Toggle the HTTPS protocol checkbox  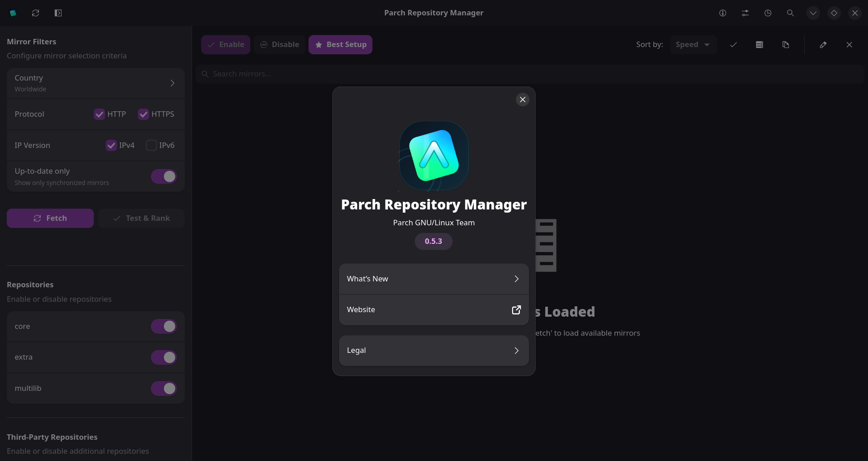pyautogui.click(x=144, y=114)
